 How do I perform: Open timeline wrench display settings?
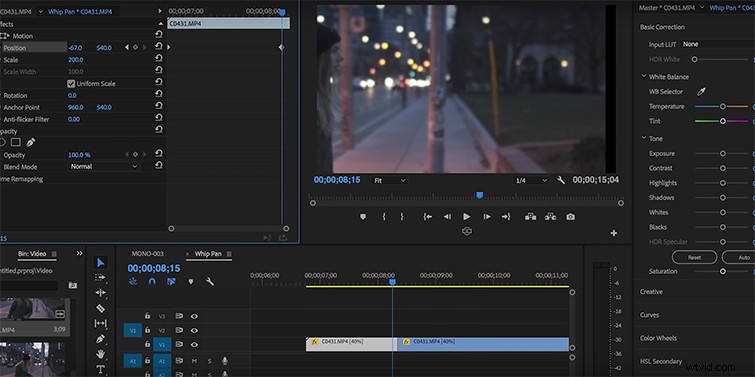tap(210, 282)
